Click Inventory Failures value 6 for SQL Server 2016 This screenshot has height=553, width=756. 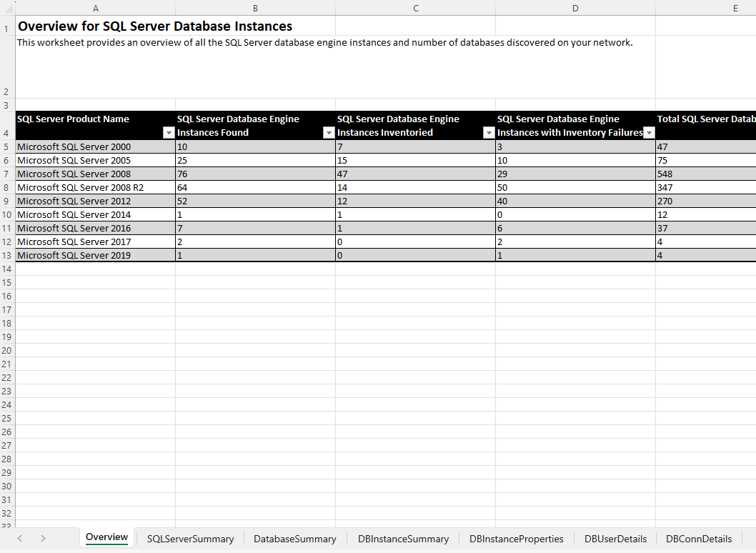(x=576, y=228)
